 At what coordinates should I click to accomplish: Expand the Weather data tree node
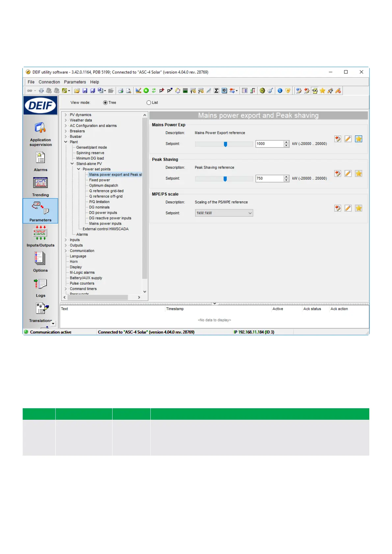(65, 120)
